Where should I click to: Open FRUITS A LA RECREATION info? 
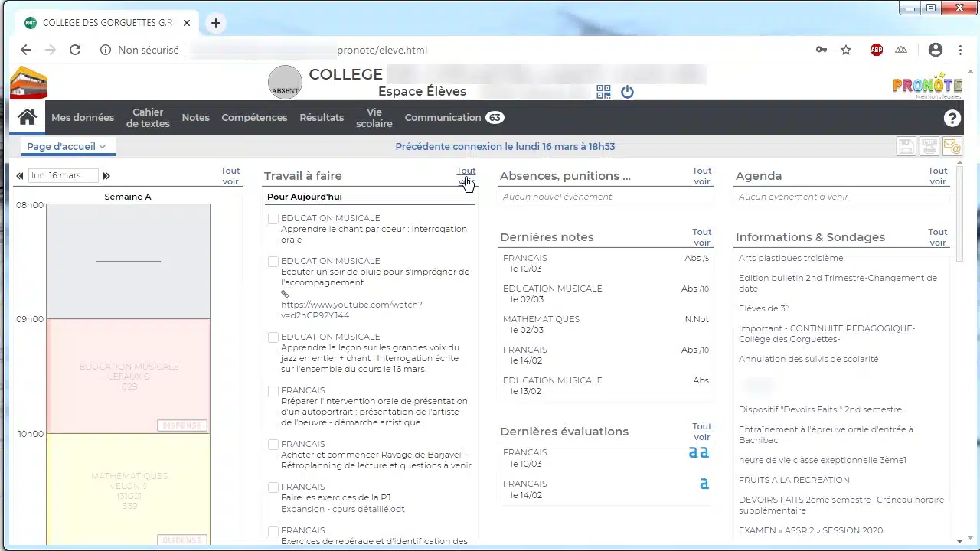[794, 480]
